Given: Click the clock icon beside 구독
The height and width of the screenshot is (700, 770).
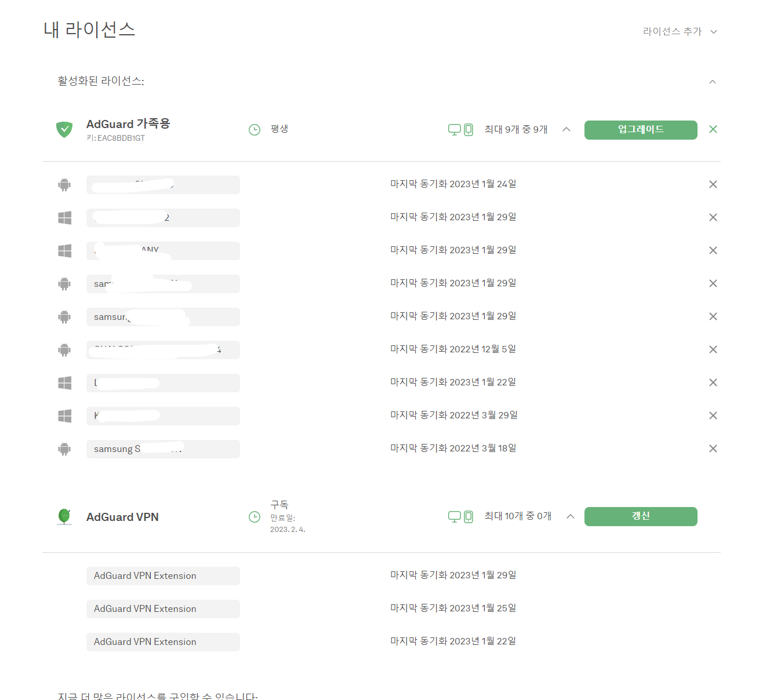Looking at the screenshot, I should (255, 516).
